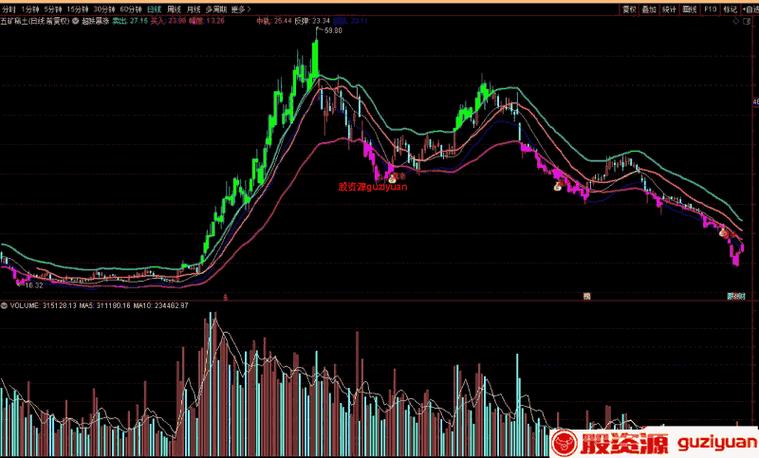The height and width of the screenshot is (458, 759).
Task: Select the 15分钟 period tab
Action: tap(77, 9)
